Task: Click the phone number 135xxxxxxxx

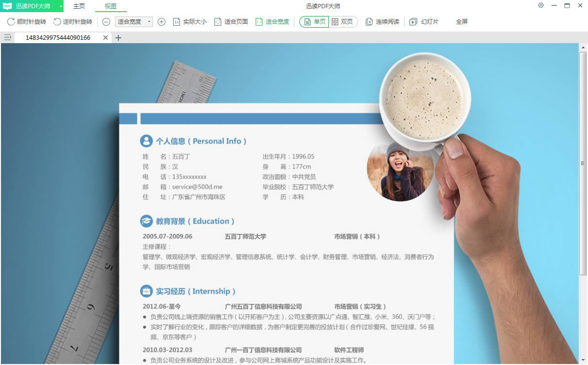Action: click(x=189, y=176)
